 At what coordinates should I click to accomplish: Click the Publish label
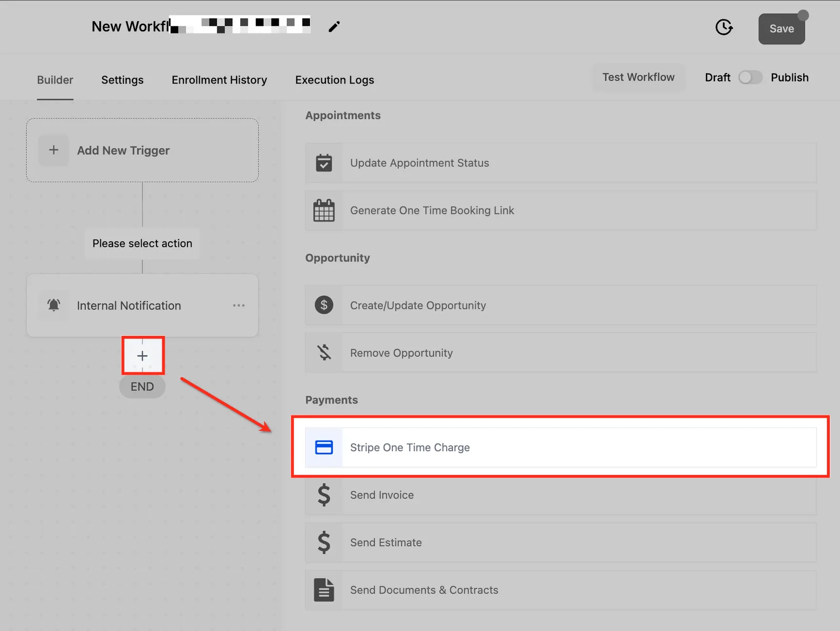790,78
